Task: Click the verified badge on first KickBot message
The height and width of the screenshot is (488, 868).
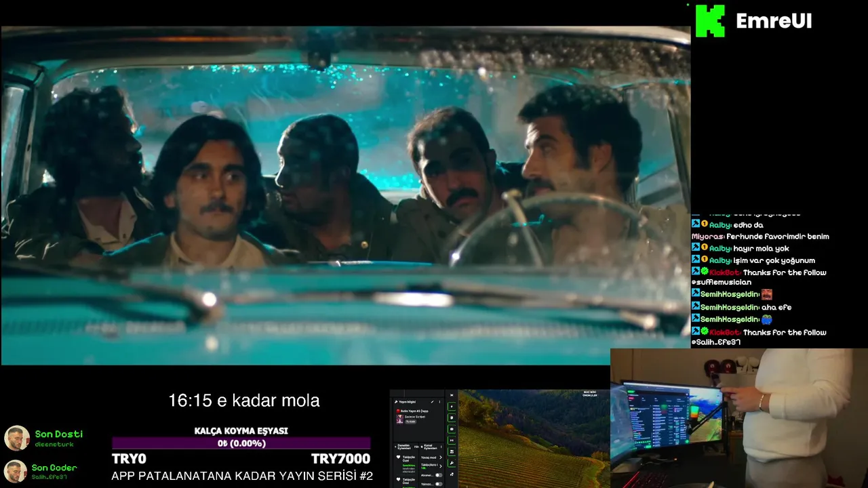Action: (x=705, y=272)
